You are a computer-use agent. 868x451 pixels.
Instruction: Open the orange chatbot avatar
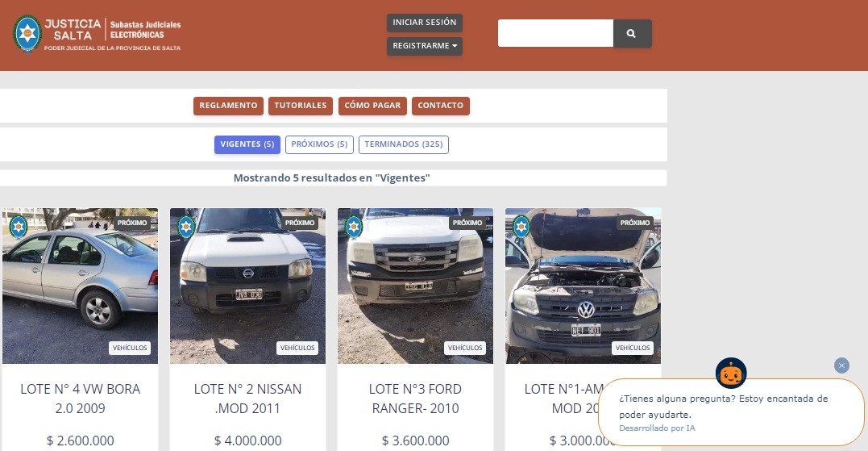(x=731, y=373)
